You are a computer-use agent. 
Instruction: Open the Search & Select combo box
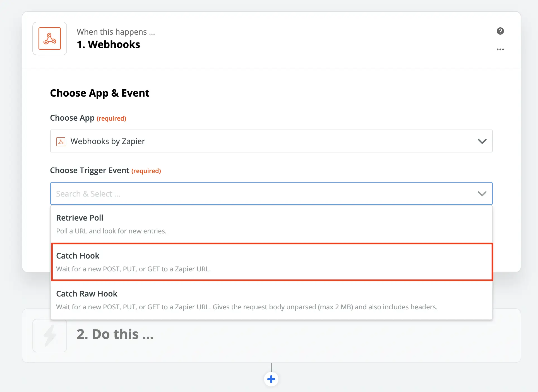(251, 193)
